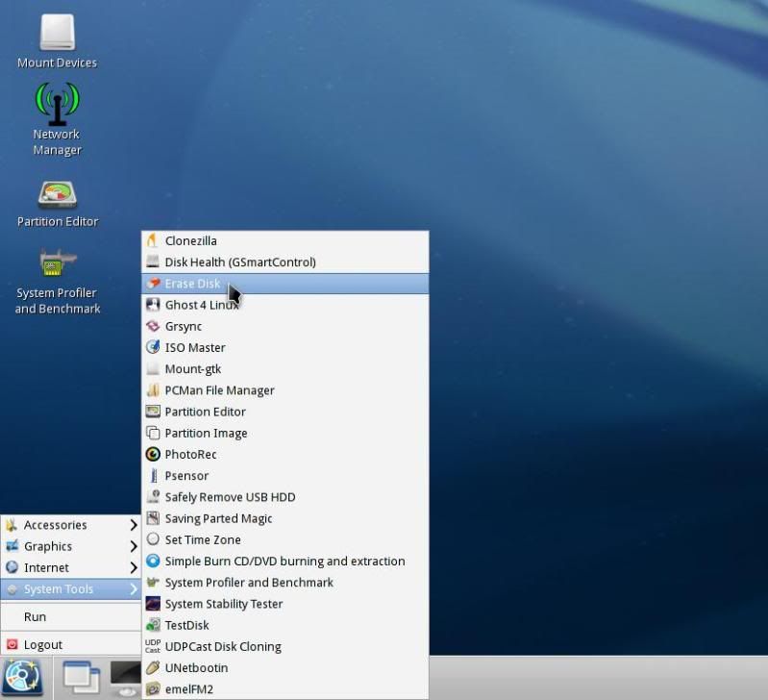Click the PhotoRec eye icon
The height and width of the screenshot is (700, 768).
[x=153, y=454]
